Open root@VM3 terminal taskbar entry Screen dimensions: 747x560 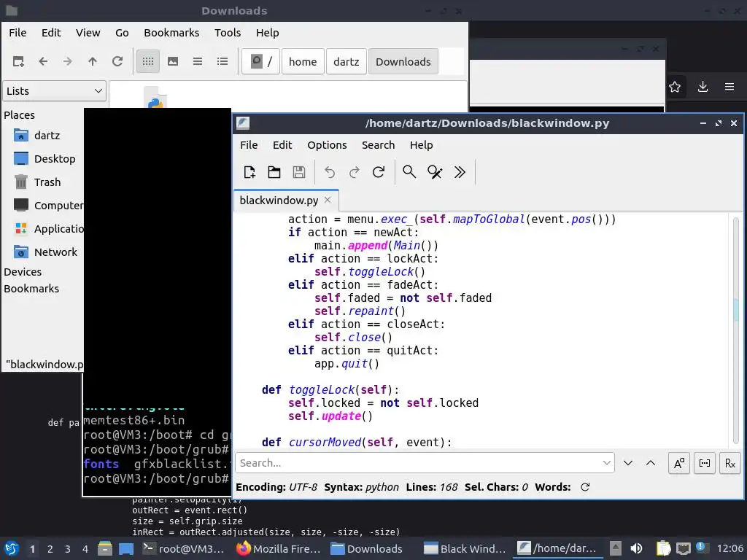tap(183, 548)
